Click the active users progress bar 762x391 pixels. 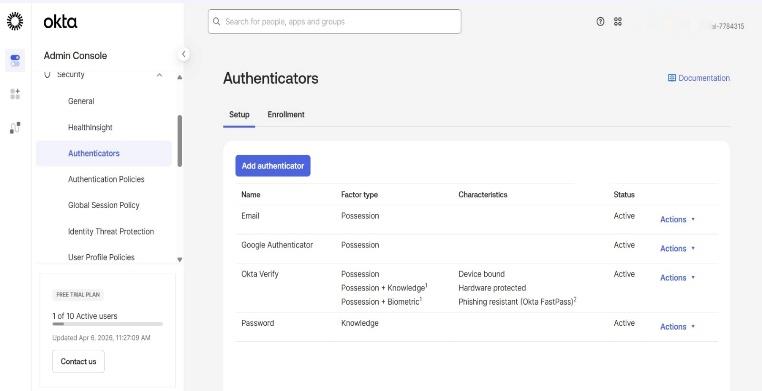click(107, 324)
